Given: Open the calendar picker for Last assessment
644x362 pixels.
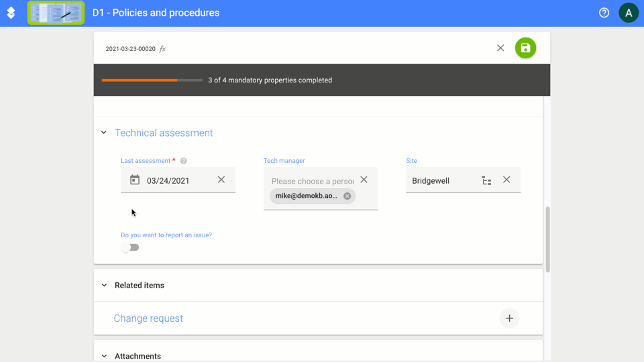Looking at the screenshot, I should [x=135, y=180].
